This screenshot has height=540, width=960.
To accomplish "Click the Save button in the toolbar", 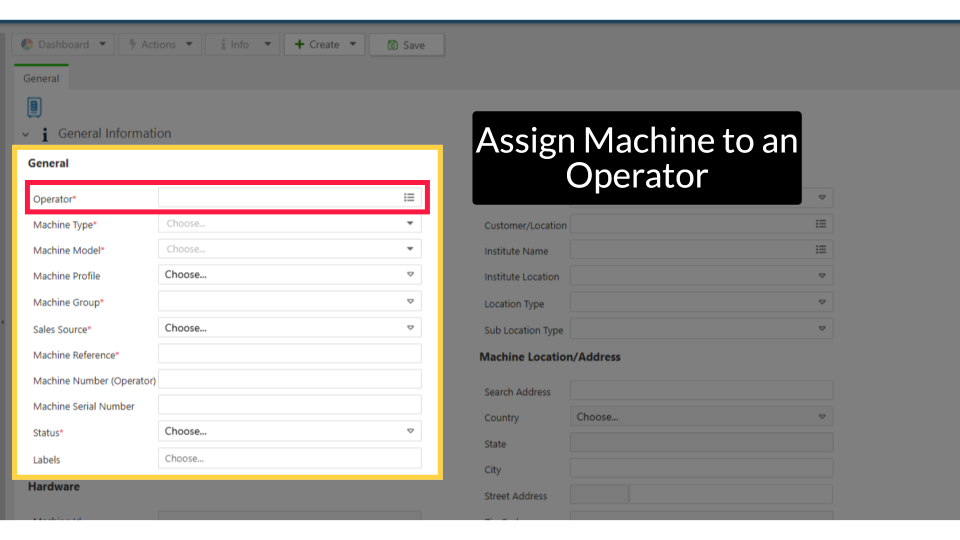I will pos(406,45).
